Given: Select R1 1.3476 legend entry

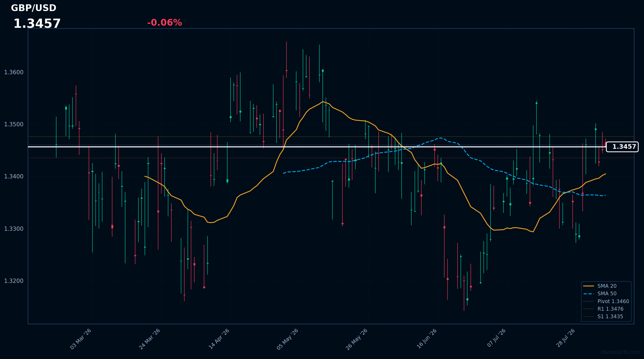Looking at the screenshot, I should [603, 309].
